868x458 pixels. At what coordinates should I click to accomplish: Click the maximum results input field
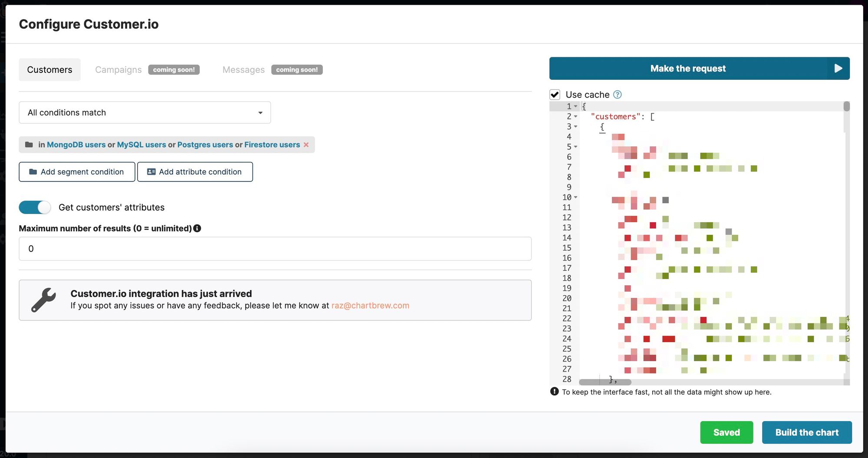tap(275, 248)
